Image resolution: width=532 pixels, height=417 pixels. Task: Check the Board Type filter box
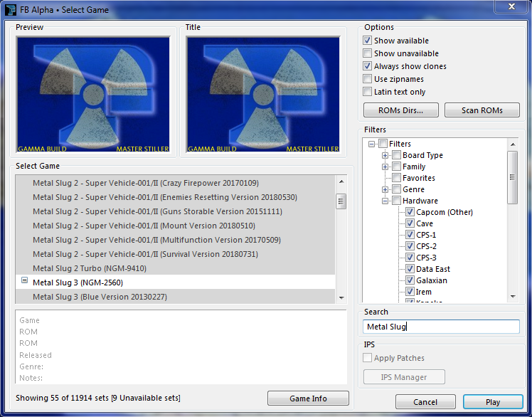pos(396,155)
